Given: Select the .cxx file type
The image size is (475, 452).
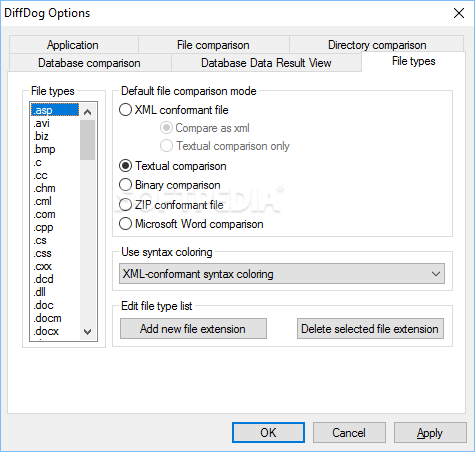Looking at the screenshot, I should click(x=55, y=266).
